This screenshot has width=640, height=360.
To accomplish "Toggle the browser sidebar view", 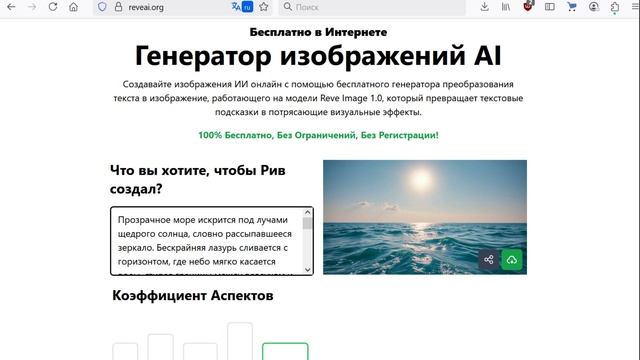I will coord(550,7).
